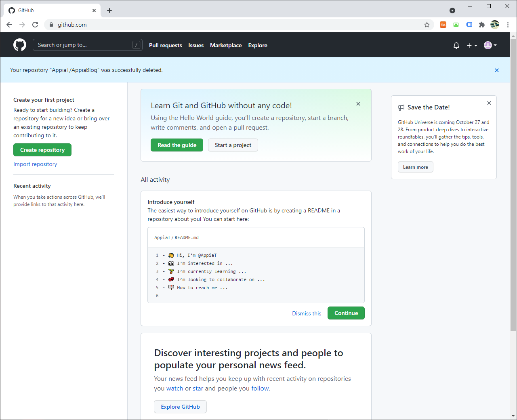Click the slash shortcut hint in search box
The image size is (517, 420).
(137, 45)
